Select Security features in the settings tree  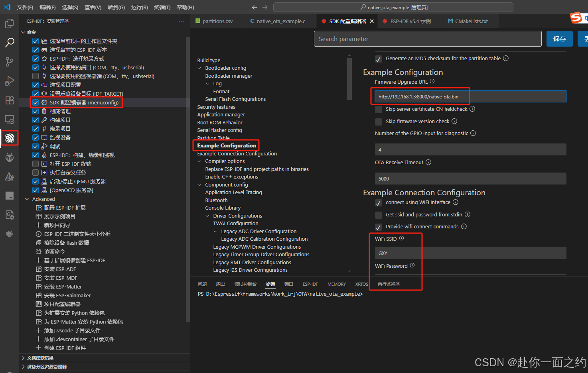(216, 107)
